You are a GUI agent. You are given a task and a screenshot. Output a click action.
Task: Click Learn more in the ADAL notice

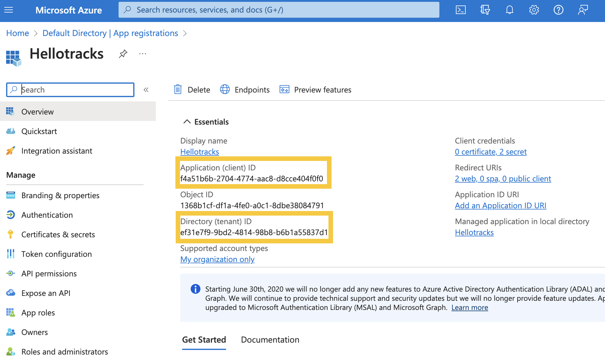point(470,308)
